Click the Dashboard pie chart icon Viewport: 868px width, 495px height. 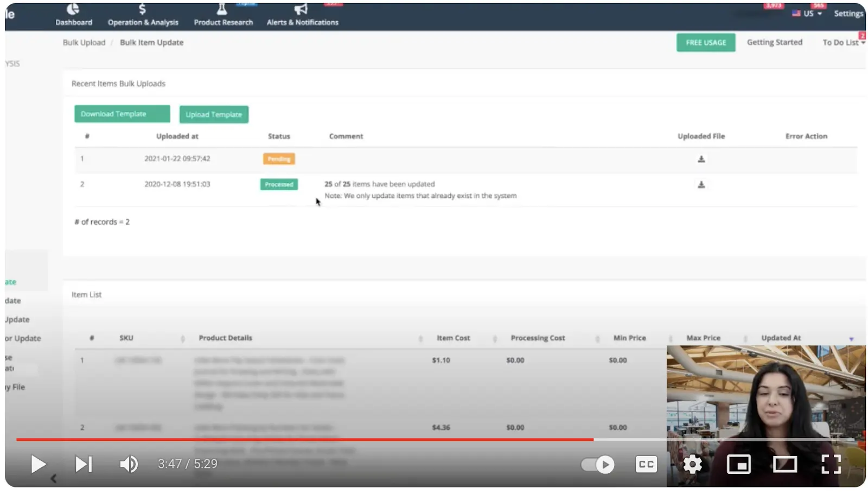73,9
